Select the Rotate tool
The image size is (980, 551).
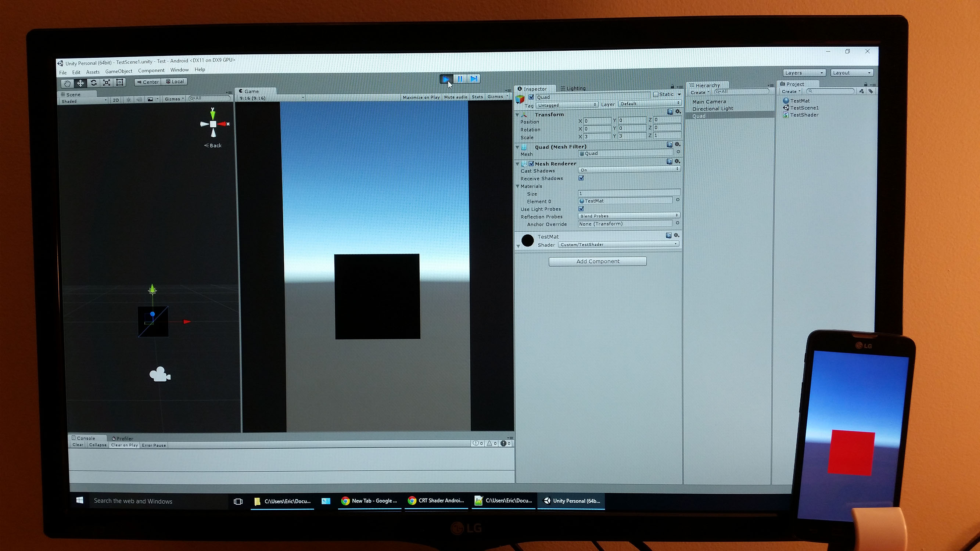point(93,83)
